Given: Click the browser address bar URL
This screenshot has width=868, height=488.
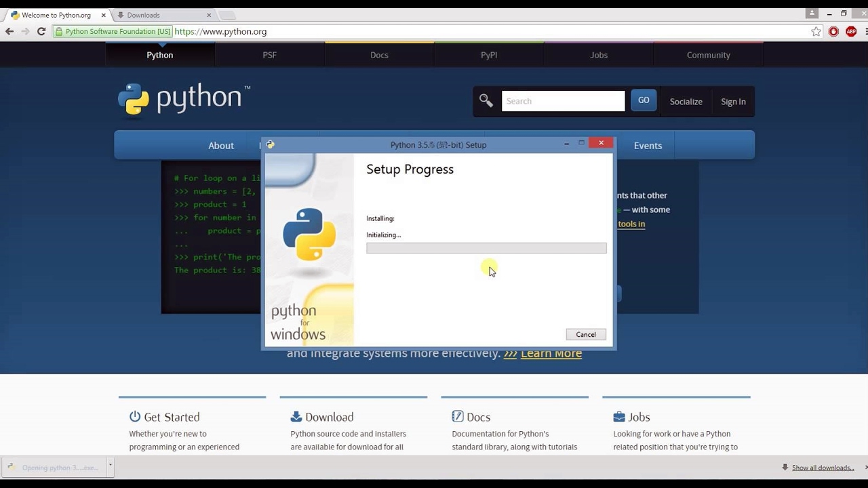Looking at the screenshot, I should [220, 31].
